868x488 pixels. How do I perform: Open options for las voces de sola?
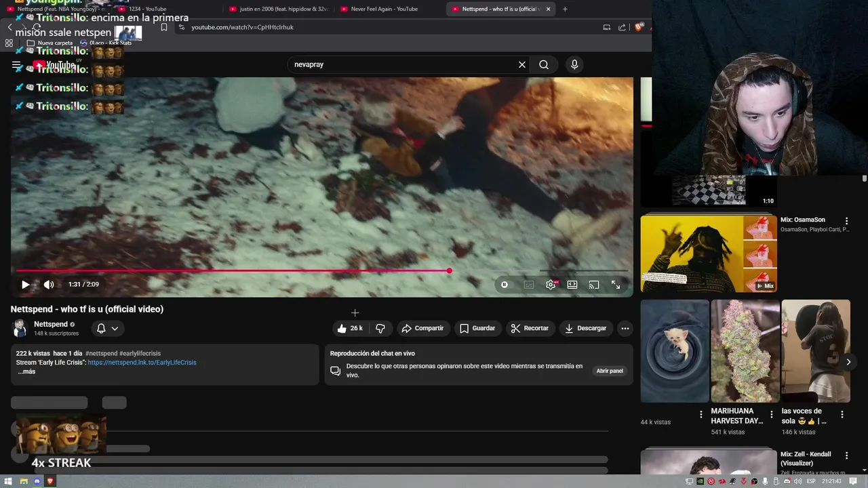pos(842,414)
